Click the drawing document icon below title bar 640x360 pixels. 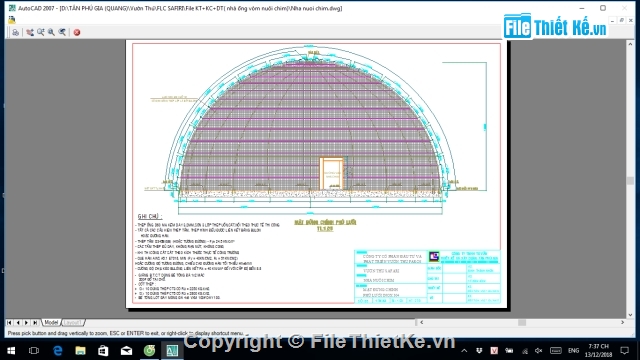click(11, 19)
